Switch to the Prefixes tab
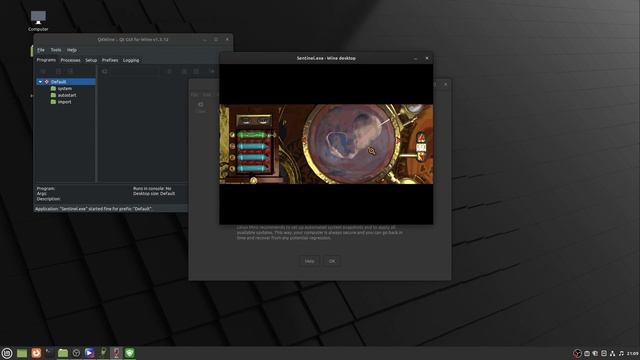 pyautogui.click(x=110, y=60)
